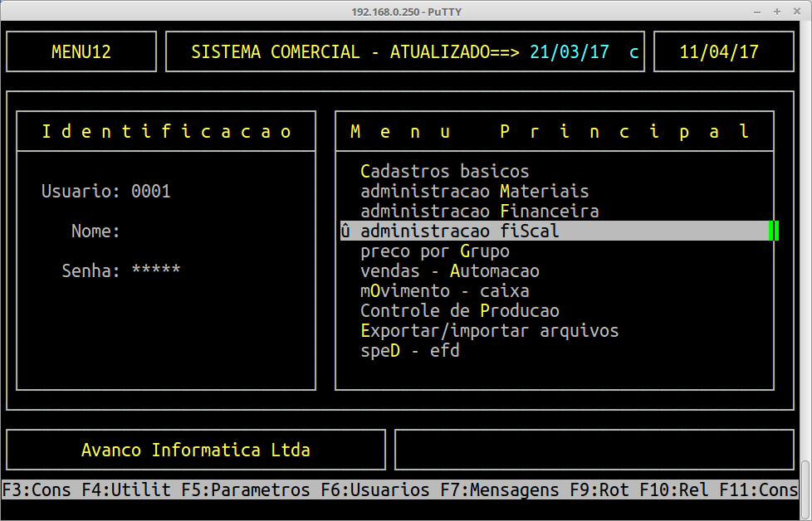
Task: Click the green cursor block marker
Action: pyautogui.click(x=774, y=231)
